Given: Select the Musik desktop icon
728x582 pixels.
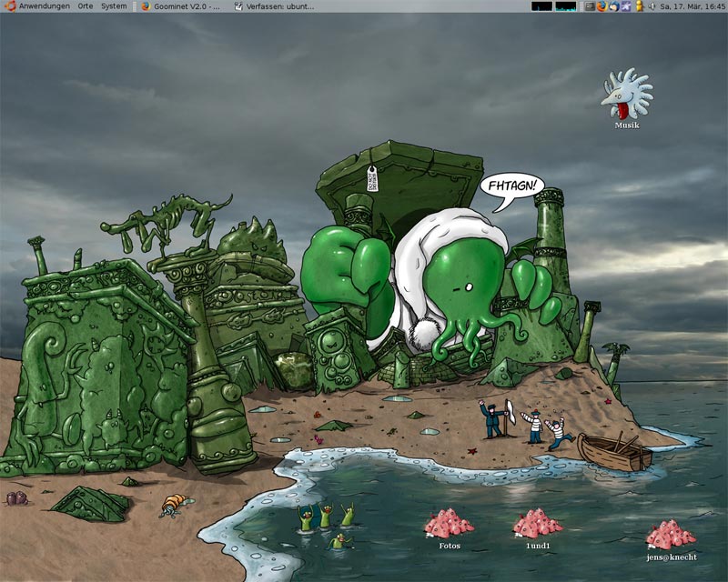Looking at the screenshot, I should click(x=627, y=98).
